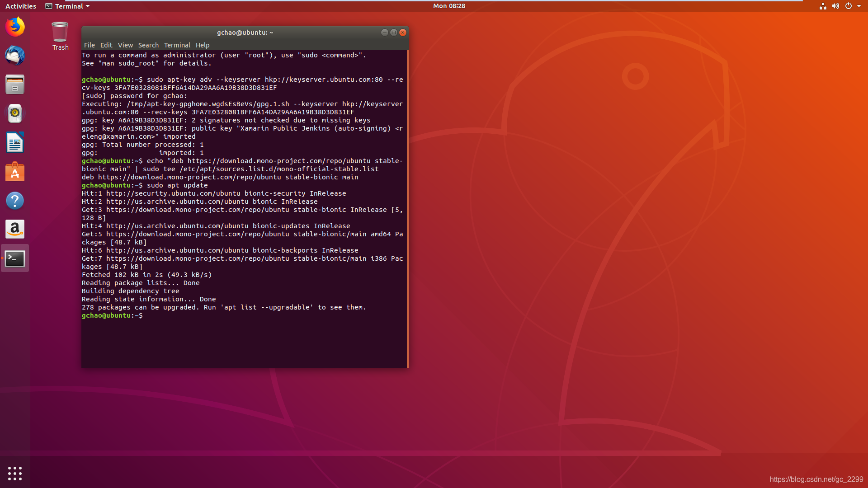Click the Amazon dock icon

[15, 230]
